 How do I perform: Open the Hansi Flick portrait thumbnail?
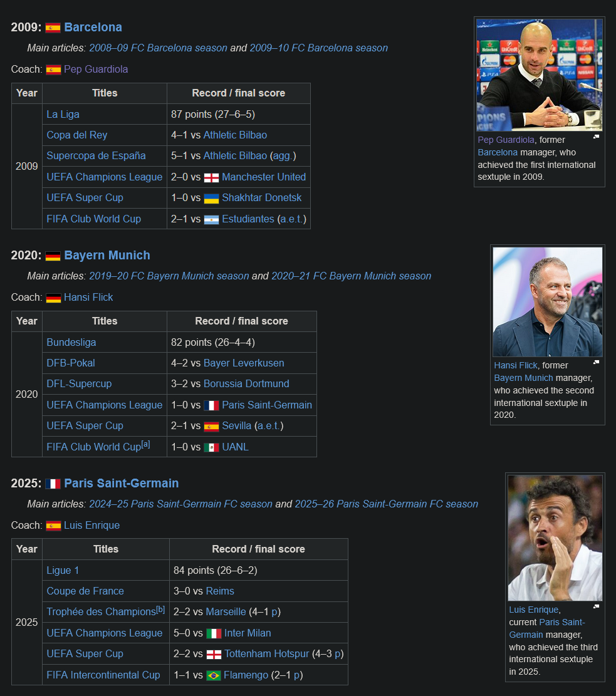click(548, 302)
